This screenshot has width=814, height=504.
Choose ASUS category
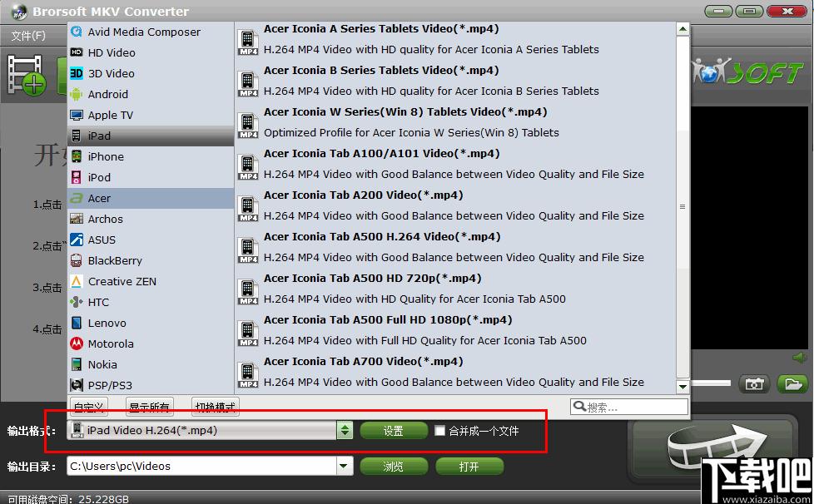151,240
